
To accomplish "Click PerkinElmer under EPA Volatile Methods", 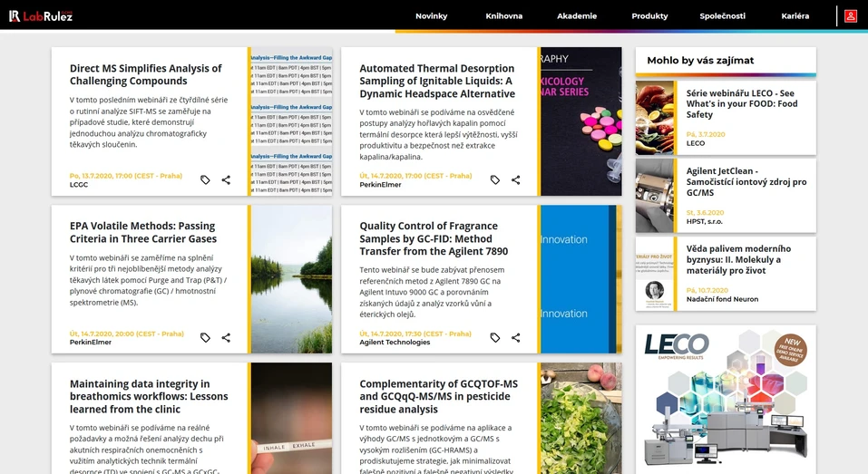I will [x=90, y=343].
